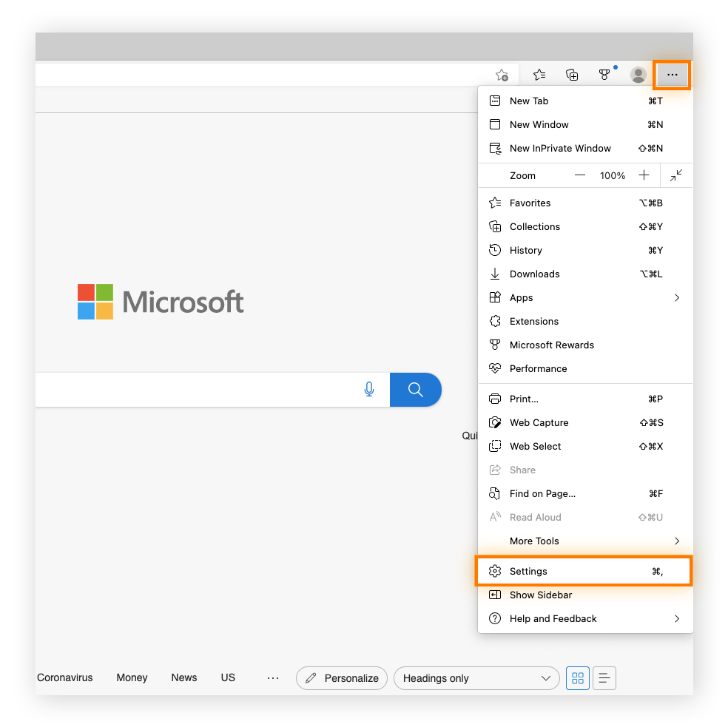The width and height of the screenshot is (728, 727).
Task: Click the profile avatar icon
Action: (x=638, y=75)
